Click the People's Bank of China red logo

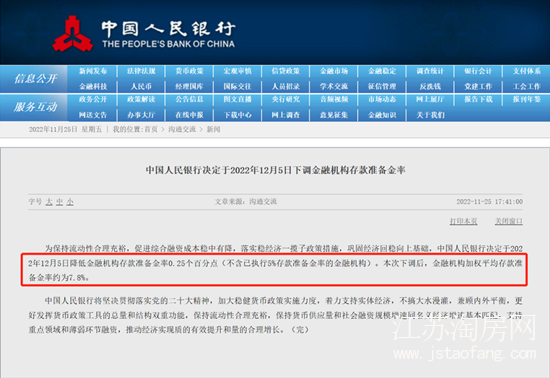pos(73,34)
